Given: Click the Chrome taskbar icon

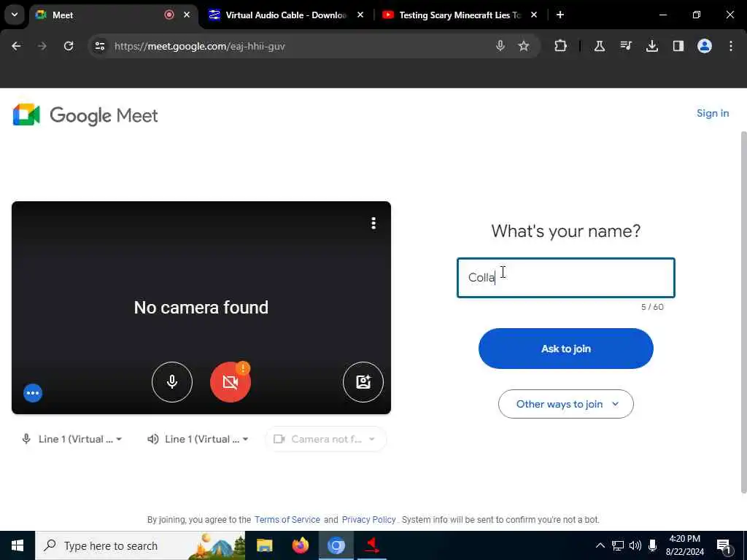Looking at the screenshot, I should coord(336,545).
